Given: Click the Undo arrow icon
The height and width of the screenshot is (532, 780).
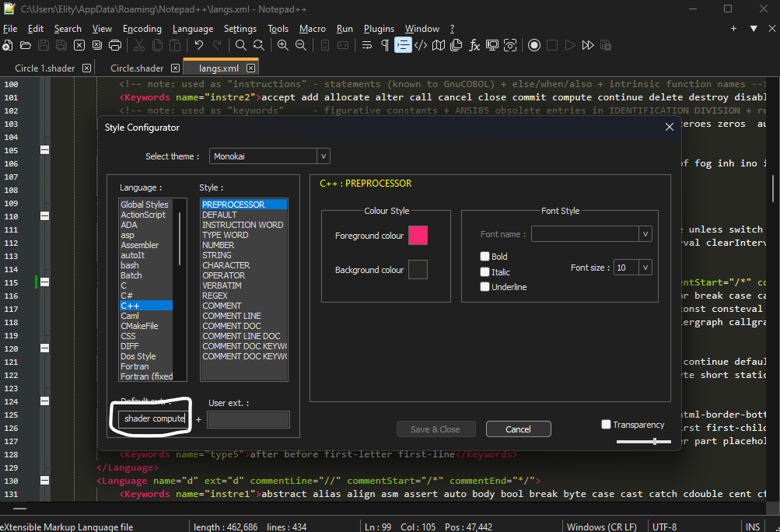Looking at the screenshot, I should [x=199, y=45].
